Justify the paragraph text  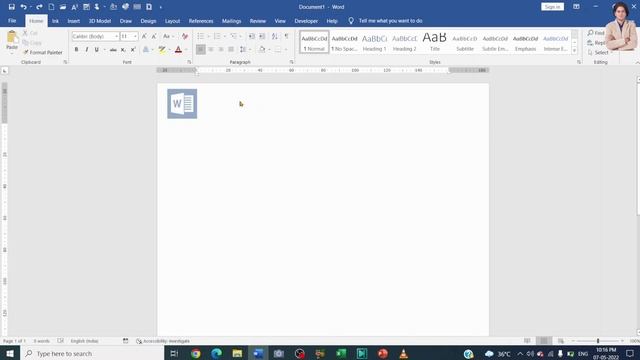point(231,49)
